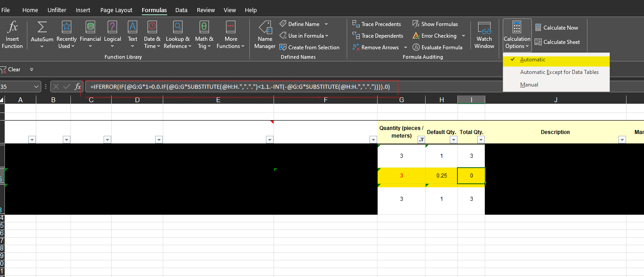The width and height of the screenshot is (644, 277).
Task: Open Math & Trig functions
Action: tap(204, 35)
